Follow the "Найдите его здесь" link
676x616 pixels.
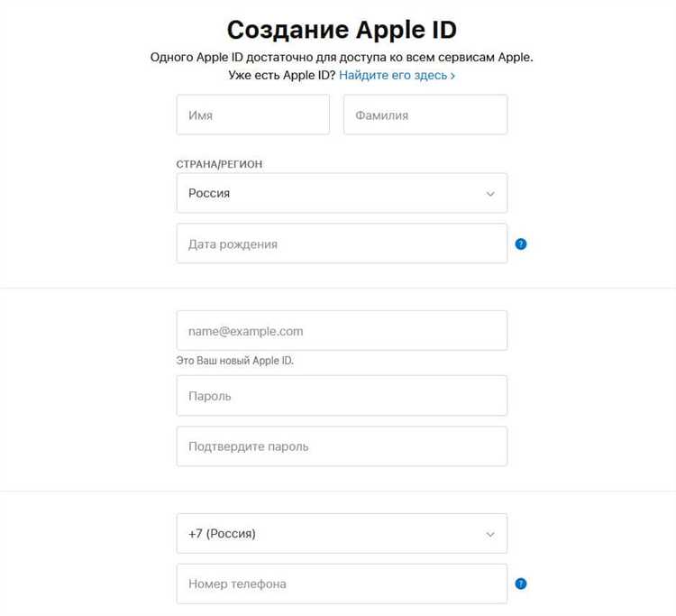393,76
